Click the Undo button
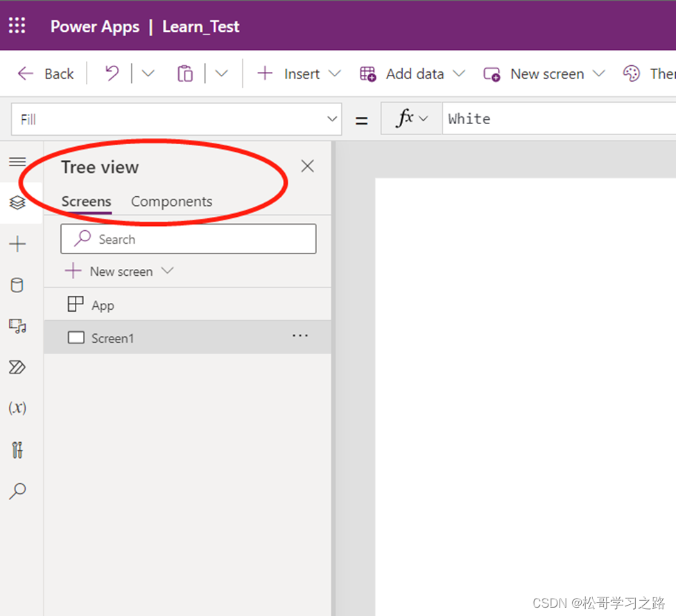The image size is (676, 616). point(112,73)
